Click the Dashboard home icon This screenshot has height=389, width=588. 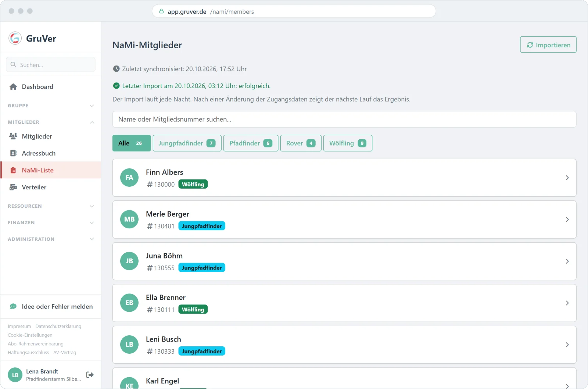click(x=13, y=87)
